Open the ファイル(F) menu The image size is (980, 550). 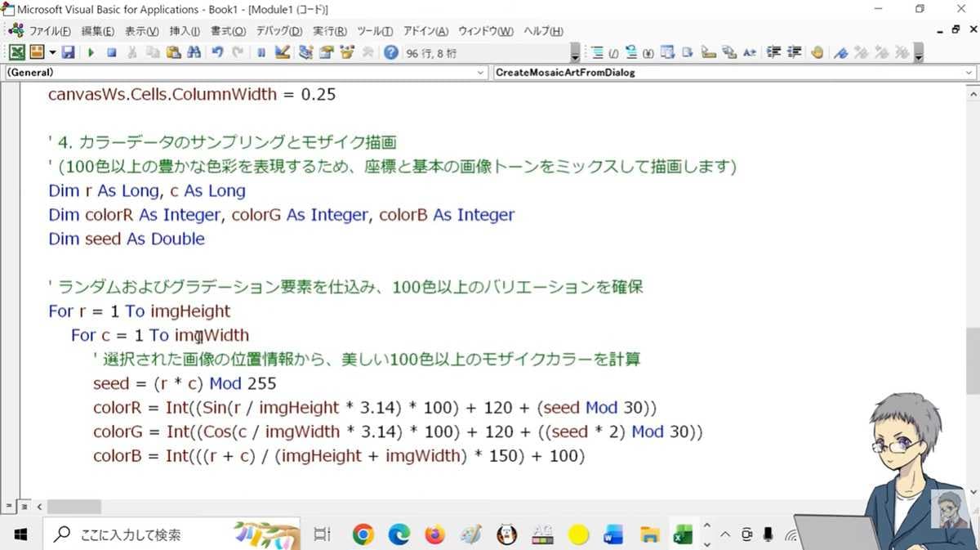click(50, 31)
